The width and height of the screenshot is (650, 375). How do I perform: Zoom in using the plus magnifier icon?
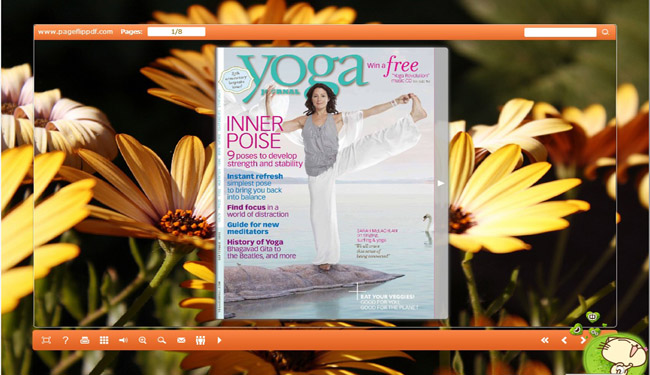(x=142, y=340)
